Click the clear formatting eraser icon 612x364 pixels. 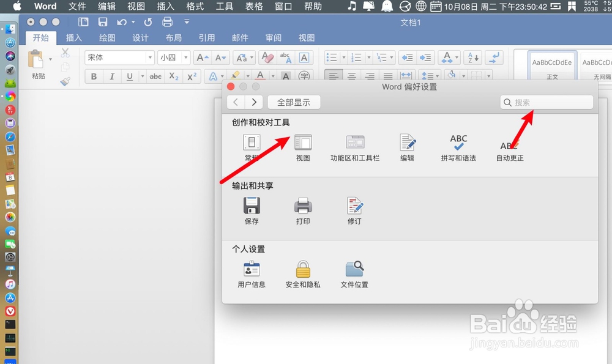268,58
